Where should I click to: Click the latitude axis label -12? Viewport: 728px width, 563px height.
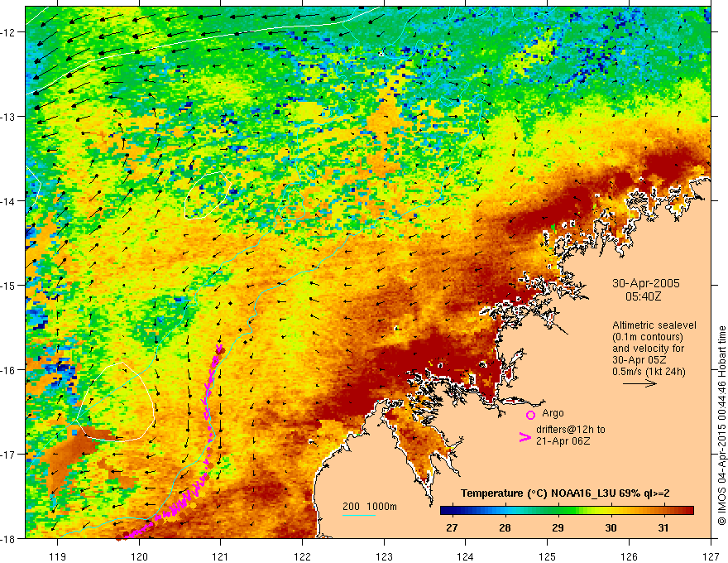click(x=7, y=32)
